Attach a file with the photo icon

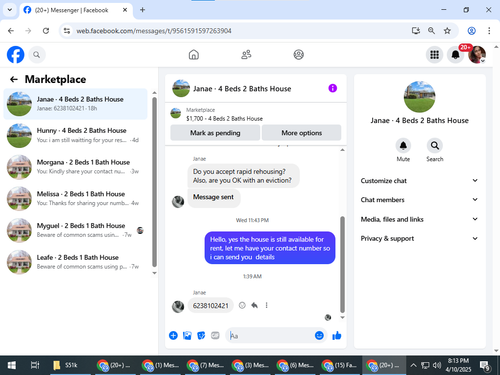187,335
